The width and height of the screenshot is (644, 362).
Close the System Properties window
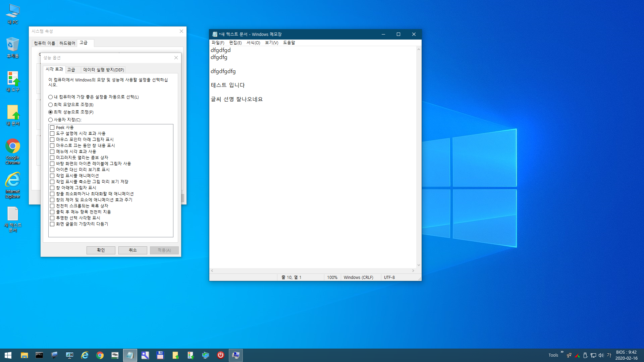click(181, 31)
